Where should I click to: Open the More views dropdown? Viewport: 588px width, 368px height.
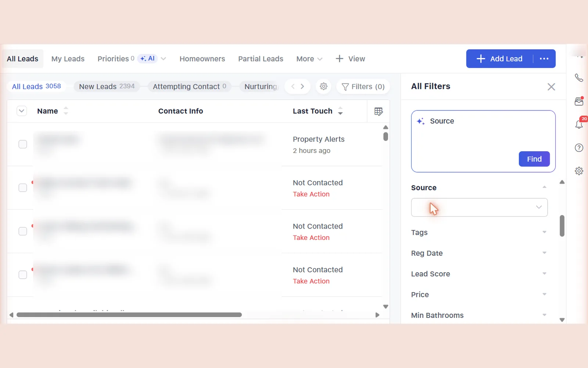click(309, 59)
